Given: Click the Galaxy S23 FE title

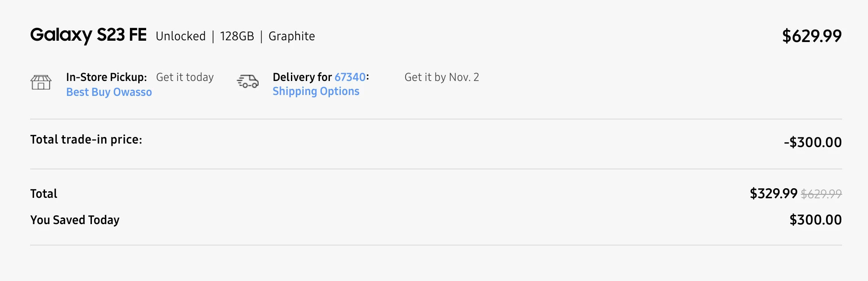Looking at the screenshot, I should 88,35.
